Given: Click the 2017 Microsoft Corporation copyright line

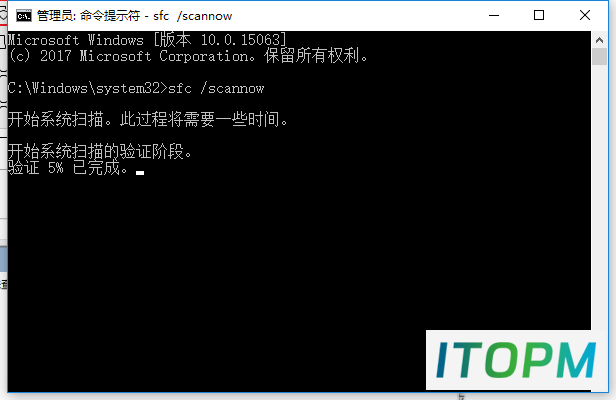Looking at the screenshot, I should click(x=188, y=56).
